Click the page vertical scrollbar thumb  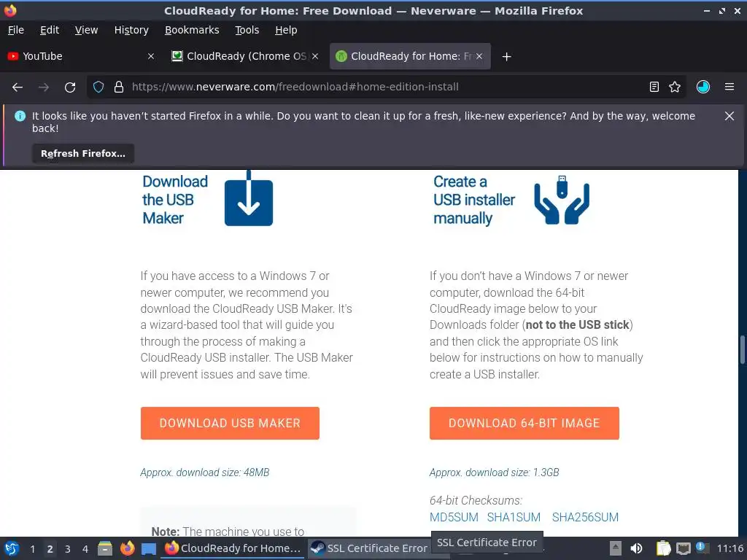(x=742, y=350)
